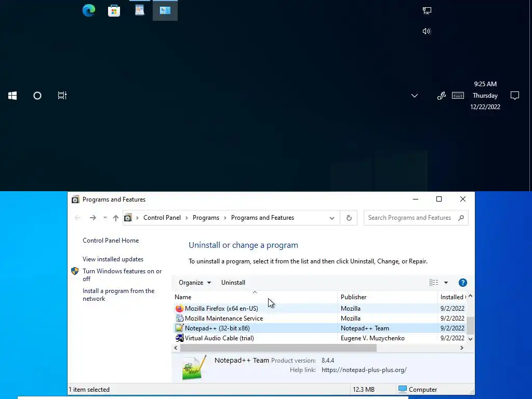Click the horizontal scrollbar right arrow

click(x=461, y=348)
